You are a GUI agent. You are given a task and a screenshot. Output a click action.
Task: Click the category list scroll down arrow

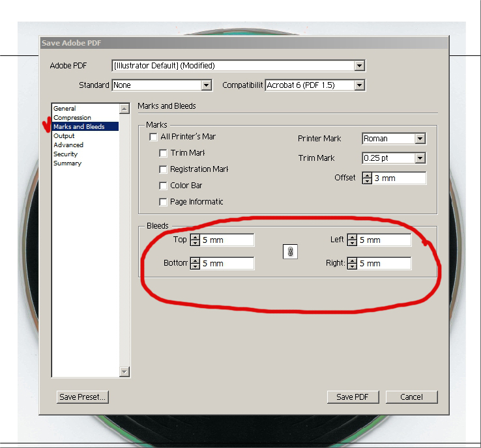124,372
